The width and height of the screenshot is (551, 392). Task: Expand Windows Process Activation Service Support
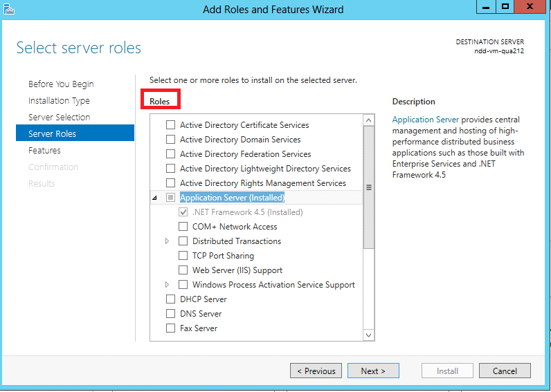coord(168,285)
